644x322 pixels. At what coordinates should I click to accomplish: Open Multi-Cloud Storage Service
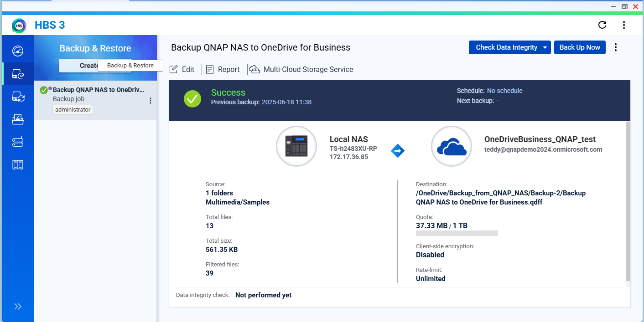tap(301, 70)
